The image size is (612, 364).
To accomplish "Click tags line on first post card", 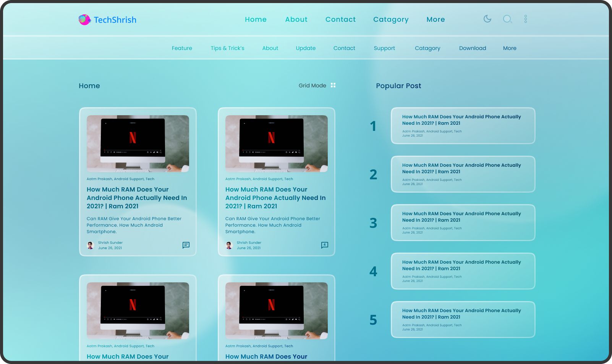I will [x=120, y=179].
